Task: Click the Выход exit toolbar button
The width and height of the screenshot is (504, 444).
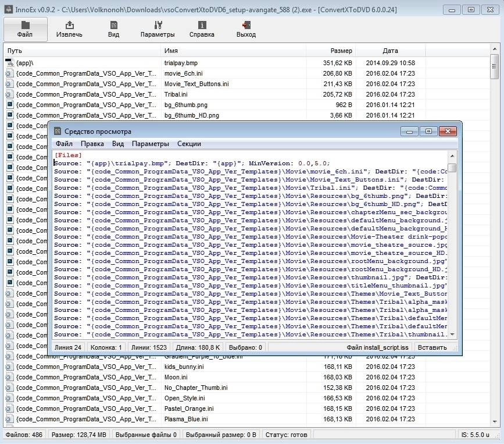Action: click(x=246, y=29)
